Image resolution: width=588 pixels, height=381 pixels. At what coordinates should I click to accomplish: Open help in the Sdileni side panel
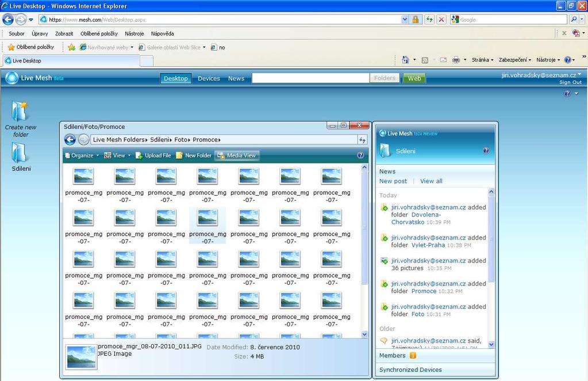[486, 151]
